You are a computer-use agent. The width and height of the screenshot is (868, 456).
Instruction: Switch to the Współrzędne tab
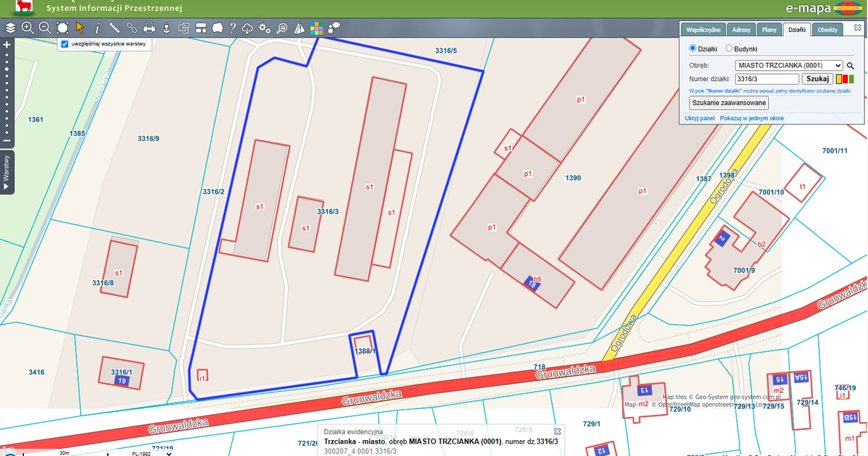tap(702, 30)
